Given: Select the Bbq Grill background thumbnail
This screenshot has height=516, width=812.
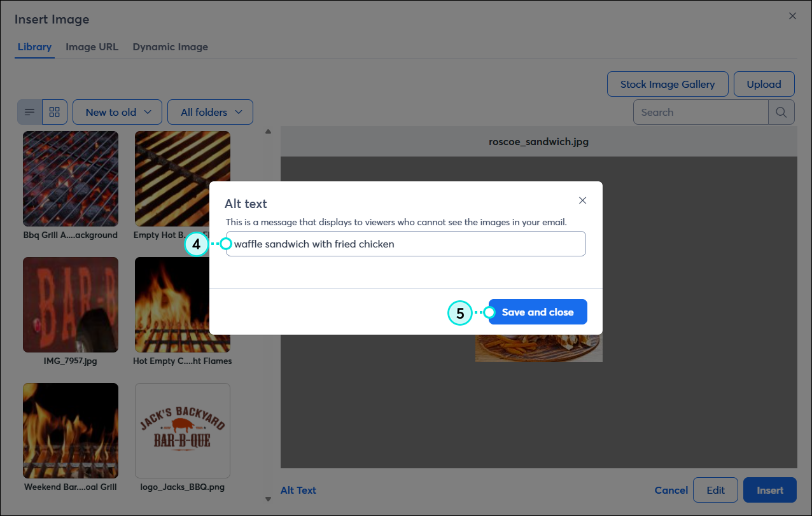Looking at the screenshot, I should tap(71, 179).
